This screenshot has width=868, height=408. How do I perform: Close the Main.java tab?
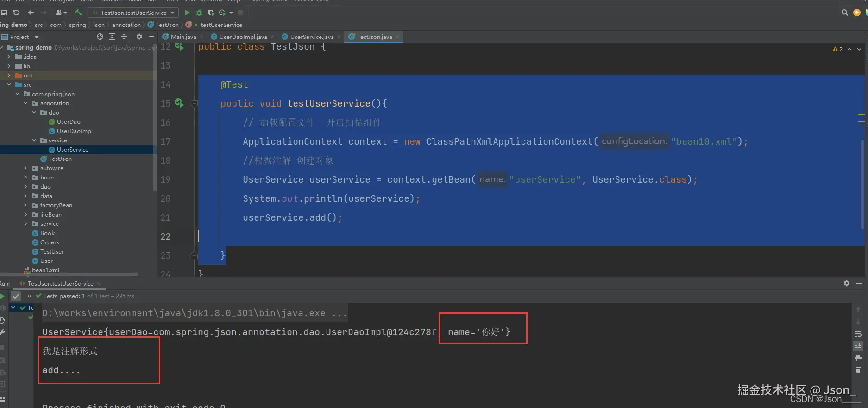[201, 37]
